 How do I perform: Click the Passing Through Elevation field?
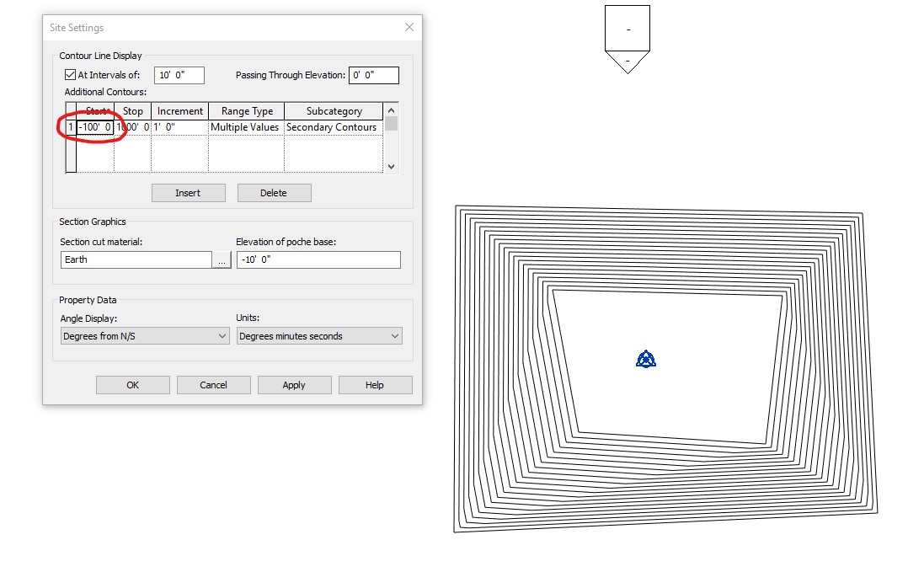pyautogui.click(x=373, y=74)
